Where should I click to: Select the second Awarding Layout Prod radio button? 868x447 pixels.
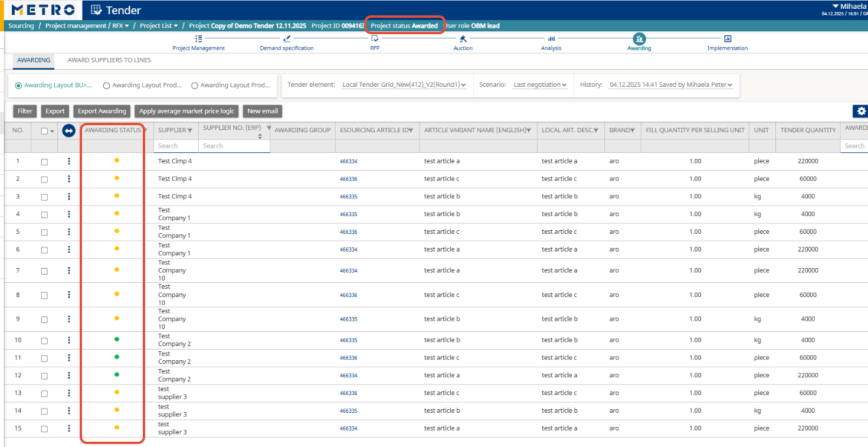(195, 86)
